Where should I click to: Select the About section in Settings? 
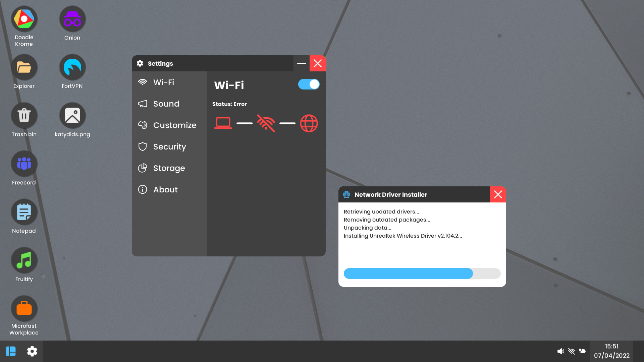coord(165,189)
